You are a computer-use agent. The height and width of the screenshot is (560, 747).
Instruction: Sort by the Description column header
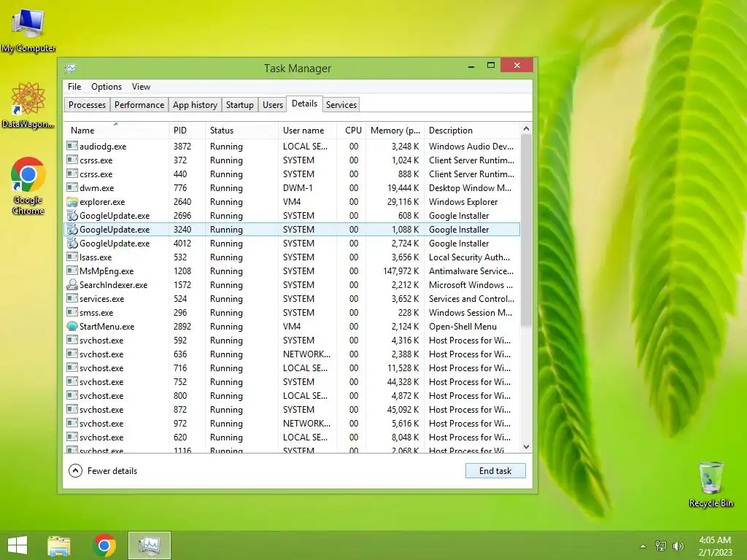(x=472, y=130)
